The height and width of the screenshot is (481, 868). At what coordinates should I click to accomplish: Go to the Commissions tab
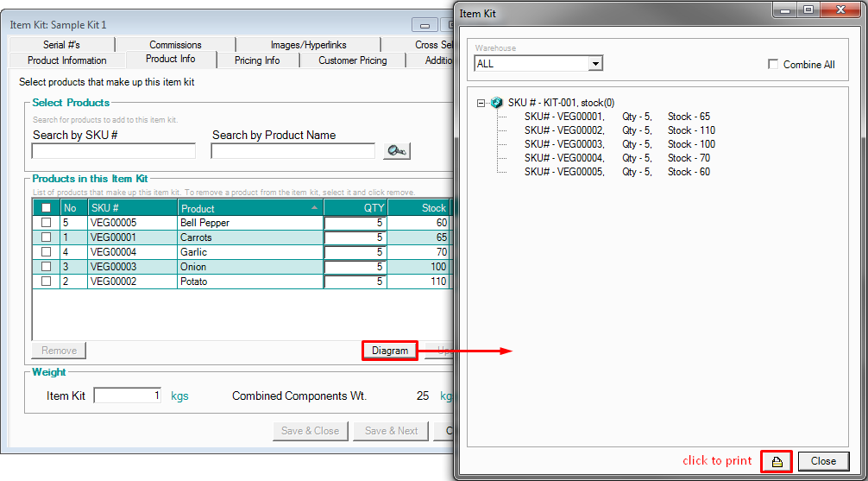tap(175, 45)
